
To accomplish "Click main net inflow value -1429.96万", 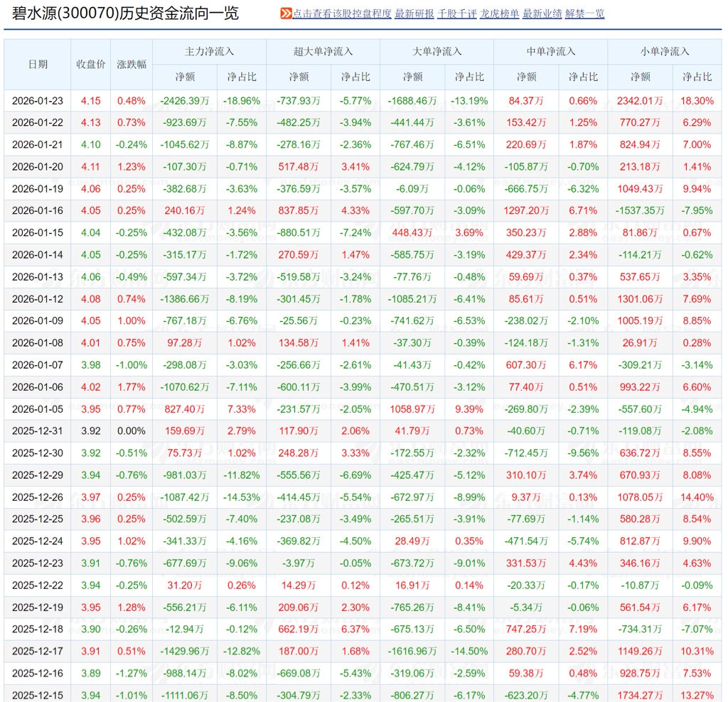I will coord(185,652).
